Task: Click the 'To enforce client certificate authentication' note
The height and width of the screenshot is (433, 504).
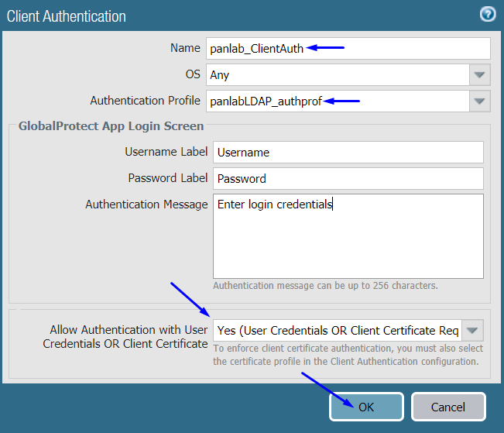Action: [348, 355]
